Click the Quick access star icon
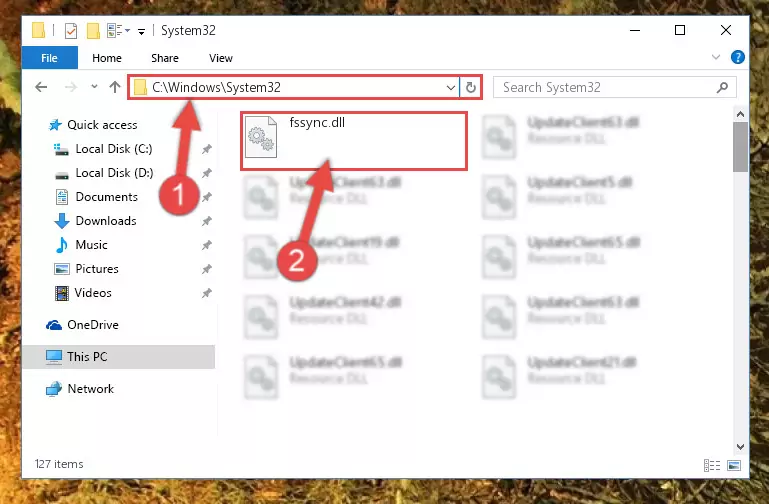The height and width of the screenshot is (504, 769). [55, 125]
